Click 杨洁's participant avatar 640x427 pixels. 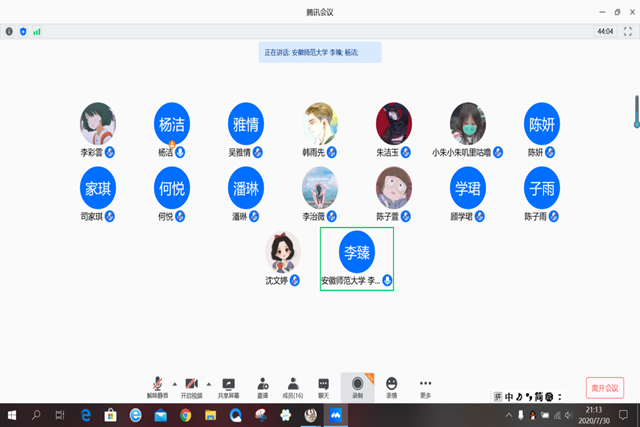pos(172,124)
